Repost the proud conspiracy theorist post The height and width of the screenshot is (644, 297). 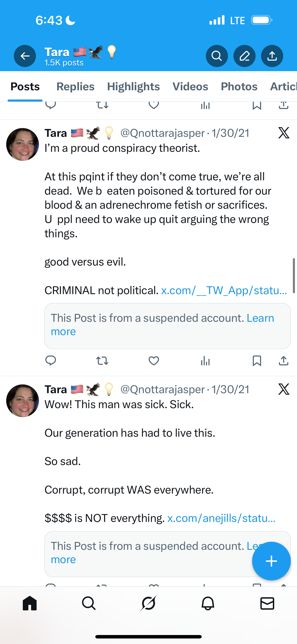[x=102, y=361]
